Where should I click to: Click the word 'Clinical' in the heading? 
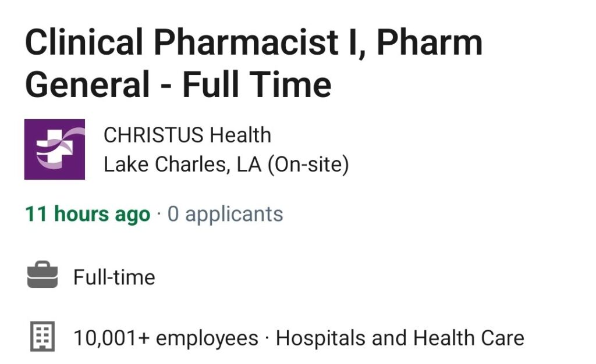(x=84, y=41)
